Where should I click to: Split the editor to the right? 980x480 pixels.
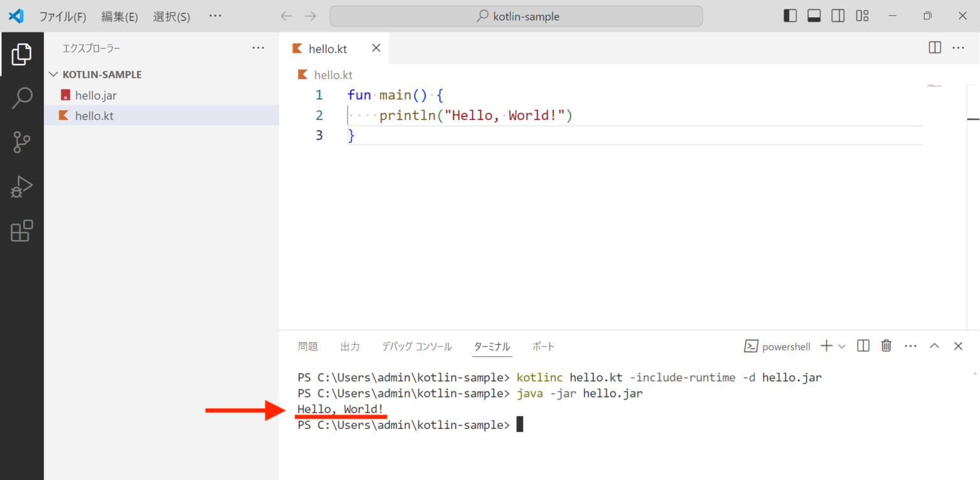tap(935, 47)
